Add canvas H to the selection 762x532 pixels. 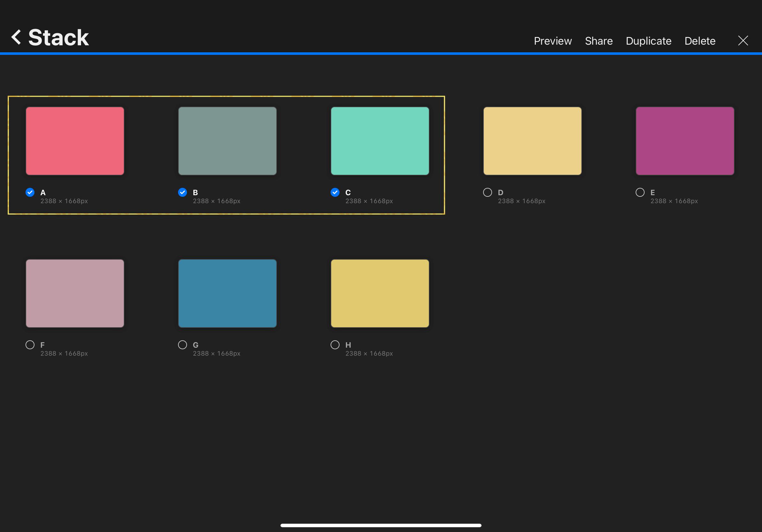pyautogui.click(x=334, y=345)
